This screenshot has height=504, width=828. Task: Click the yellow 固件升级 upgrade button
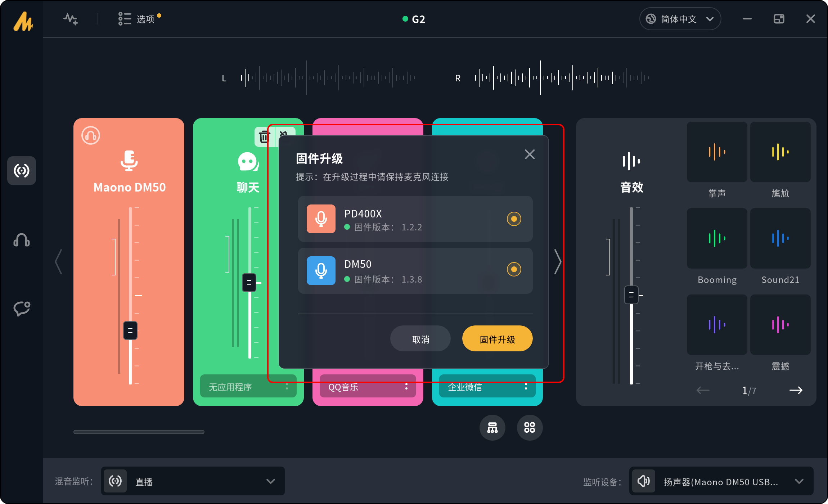pos(497,339)
